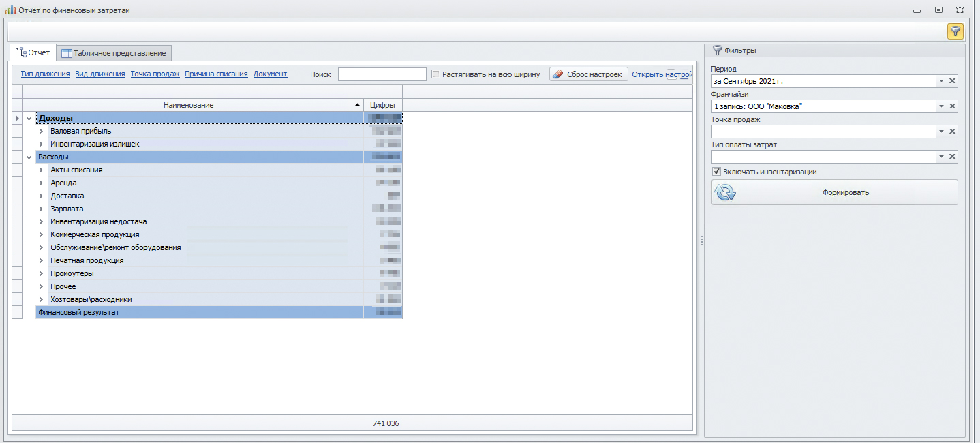This screenshot has width=980, height=443.
Task: Click into the Поиск search field
Action: 382,74
